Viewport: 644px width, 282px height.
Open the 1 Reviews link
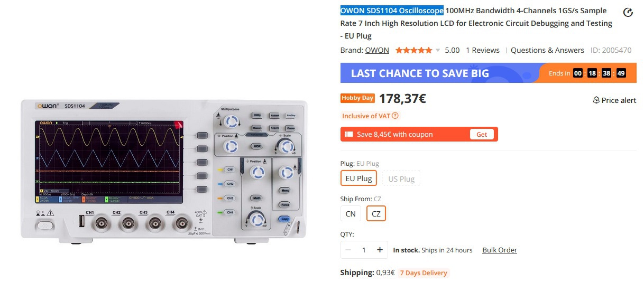(482, 50)
